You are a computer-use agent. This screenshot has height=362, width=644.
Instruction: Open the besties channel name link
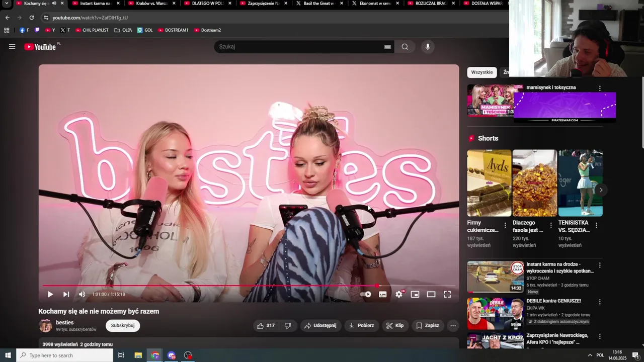pos(65,323)
